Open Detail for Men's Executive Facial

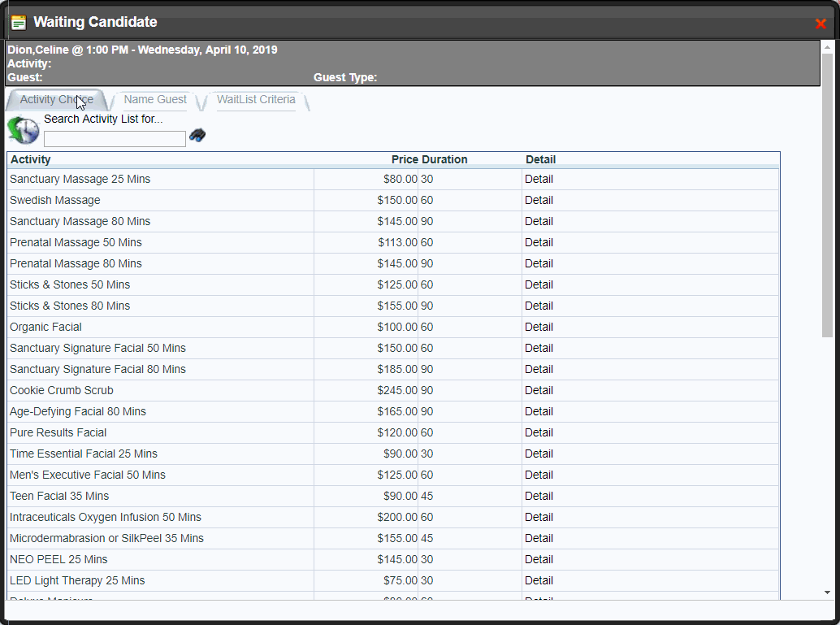(539, 475)
